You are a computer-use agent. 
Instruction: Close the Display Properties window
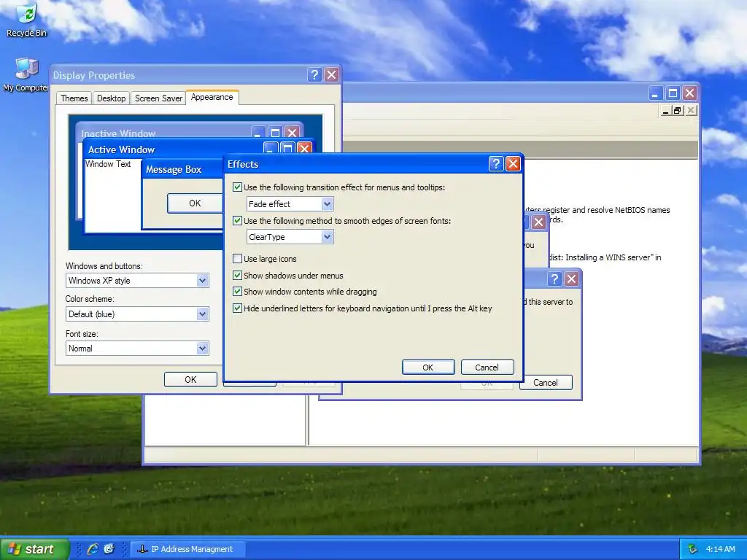tap(332, 75)
